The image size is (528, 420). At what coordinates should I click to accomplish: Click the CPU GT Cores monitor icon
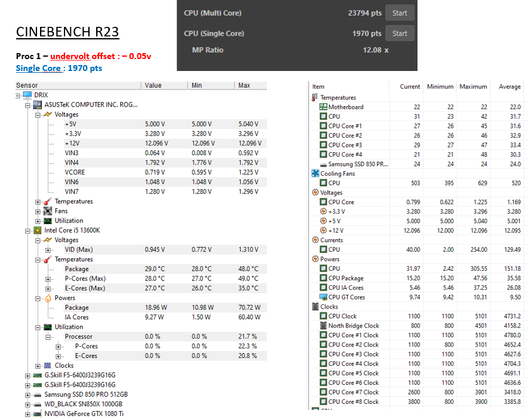point(323,297)
